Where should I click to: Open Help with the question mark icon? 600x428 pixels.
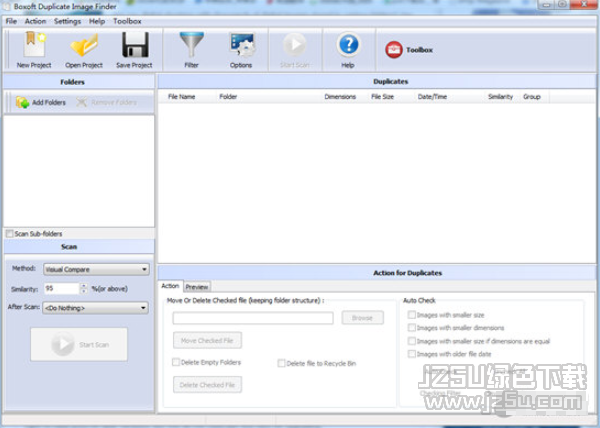pyautogui.click(x=348, y=44)
